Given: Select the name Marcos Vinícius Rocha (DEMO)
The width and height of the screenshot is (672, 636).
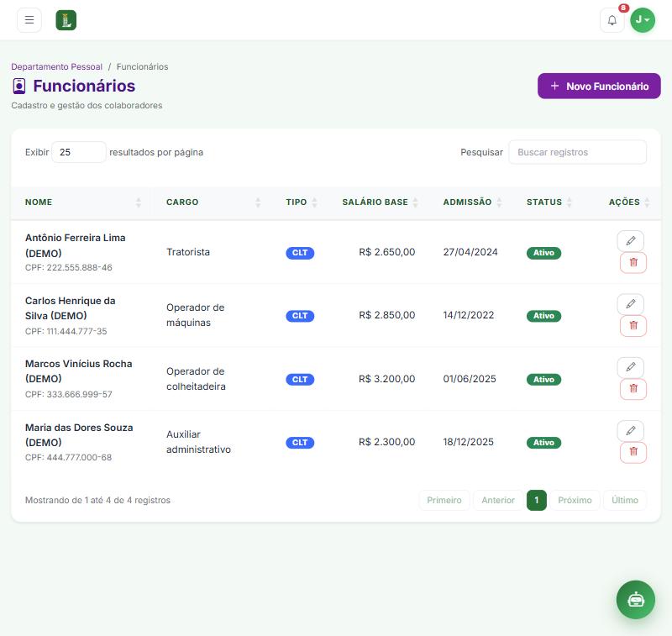Looking at the screenshot, I should [79, 371].
